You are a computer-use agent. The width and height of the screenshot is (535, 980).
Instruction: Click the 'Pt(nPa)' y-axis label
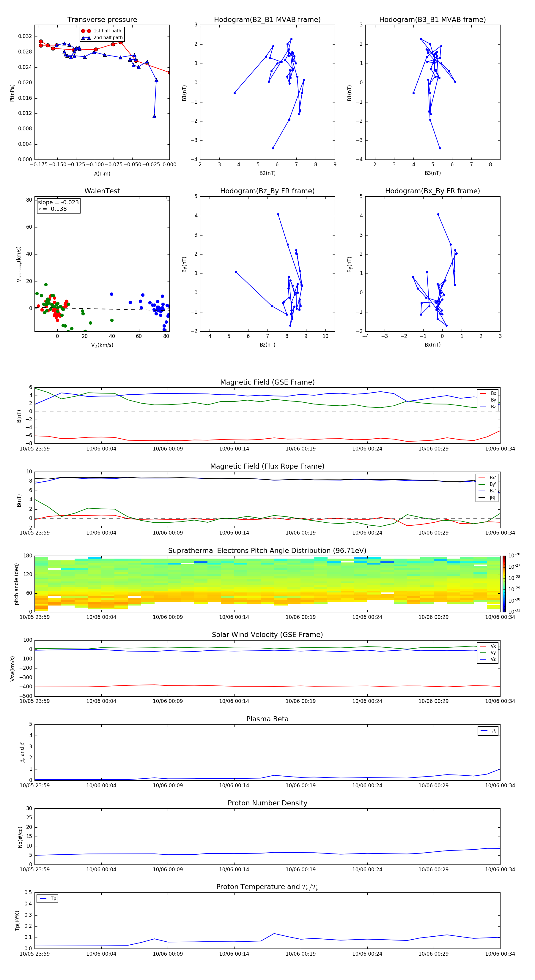[x=12, y=93]
